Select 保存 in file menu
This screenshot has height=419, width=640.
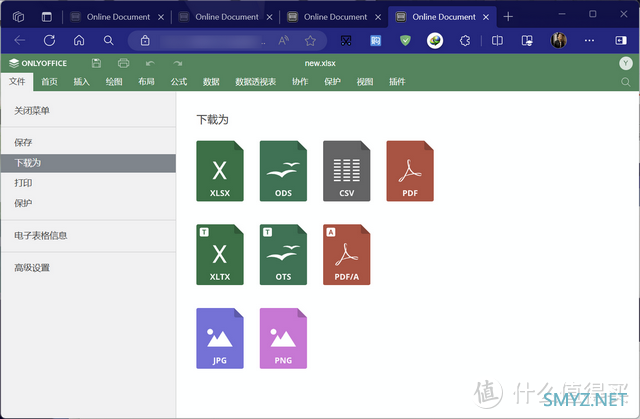(89, 142)
